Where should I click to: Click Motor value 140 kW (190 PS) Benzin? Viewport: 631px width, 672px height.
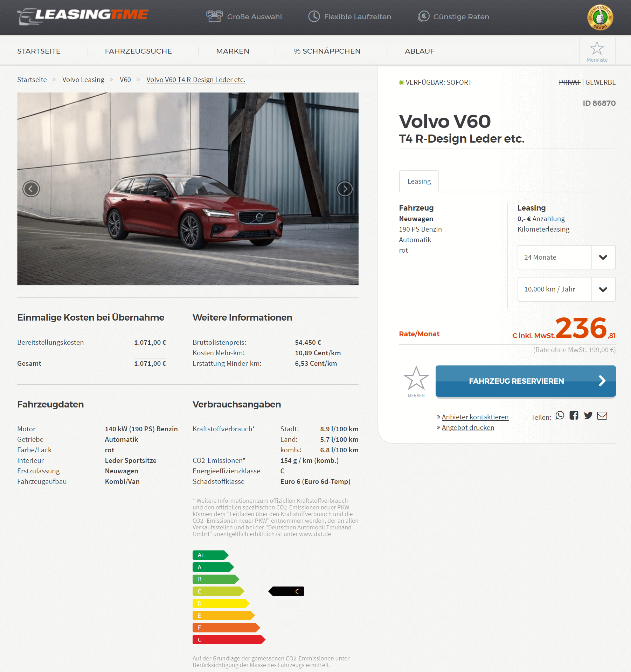point(141,429)
